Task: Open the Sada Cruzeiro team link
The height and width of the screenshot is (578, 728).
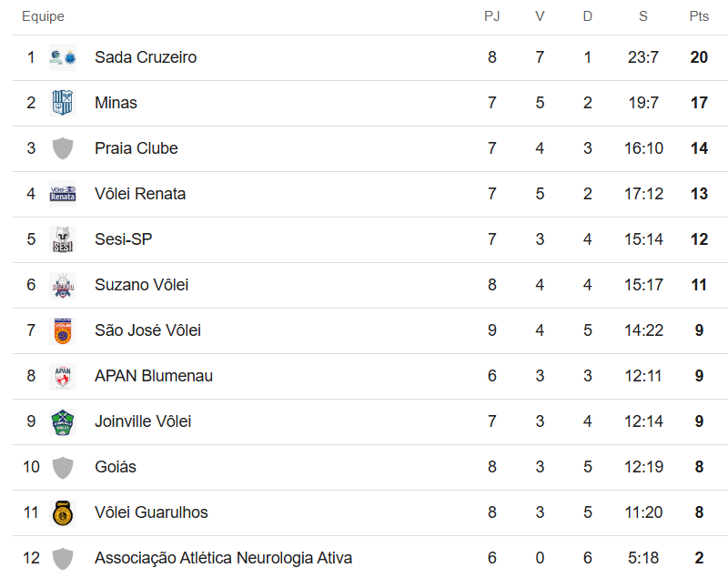Action: click(146, 57)
